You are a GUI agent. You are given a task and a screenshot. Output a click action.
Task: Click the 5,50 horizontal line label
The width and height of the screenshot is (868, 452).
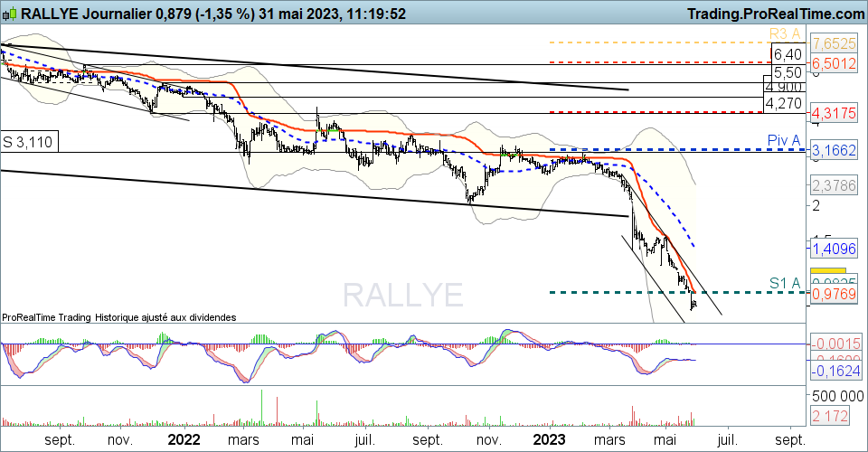(788, 72)
